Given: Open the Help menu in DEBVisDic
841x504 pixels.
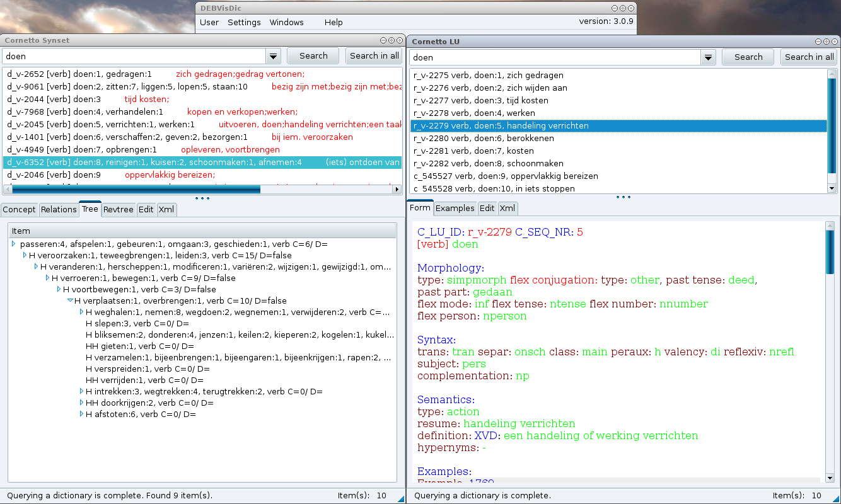Looking at the screenshot, I should tap(333, 22).
